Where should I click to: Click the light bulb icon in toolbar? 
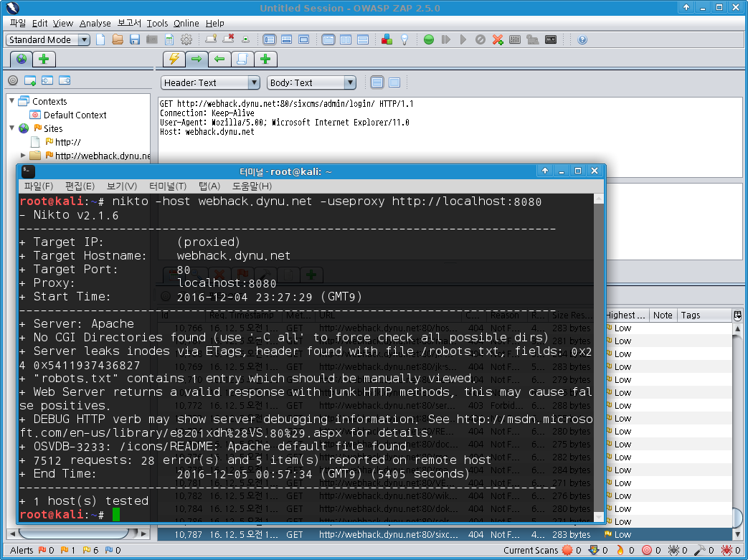click(x=404, y=39)
